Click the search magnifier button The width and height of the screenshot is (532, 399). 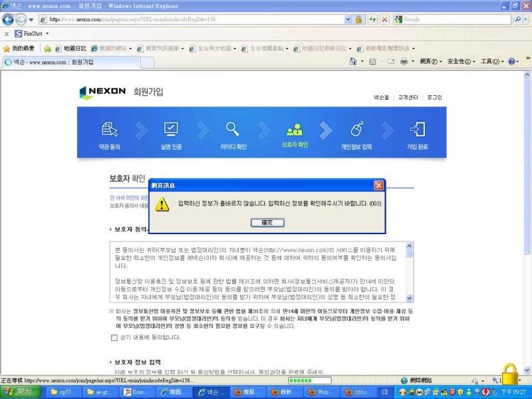pos(517,19)
